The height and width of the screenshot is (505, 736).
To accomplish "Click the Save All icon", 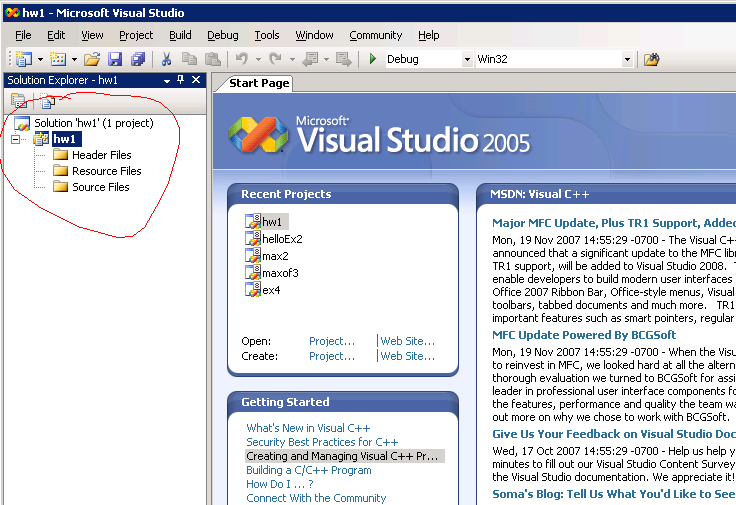I will coord(138,59).
